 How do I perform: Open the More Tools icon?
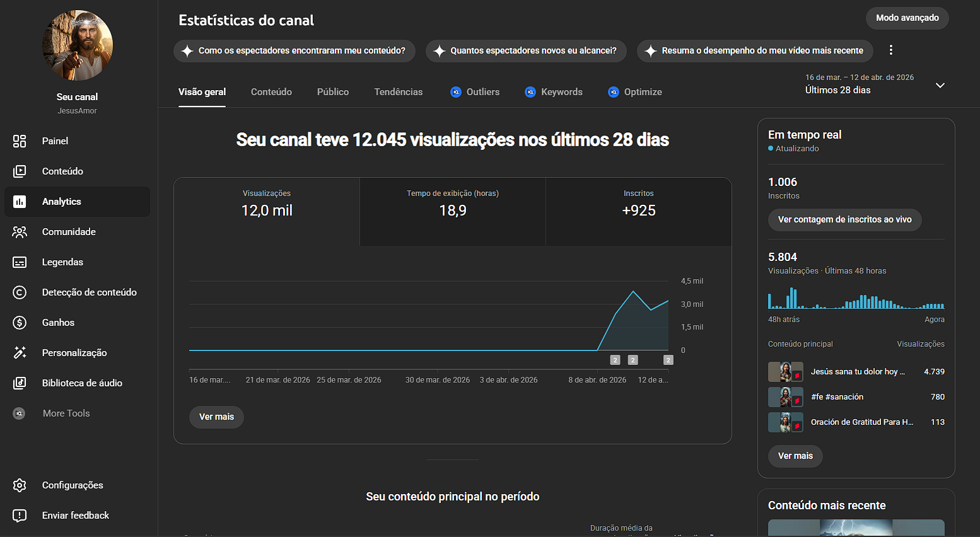click(20, 413)
